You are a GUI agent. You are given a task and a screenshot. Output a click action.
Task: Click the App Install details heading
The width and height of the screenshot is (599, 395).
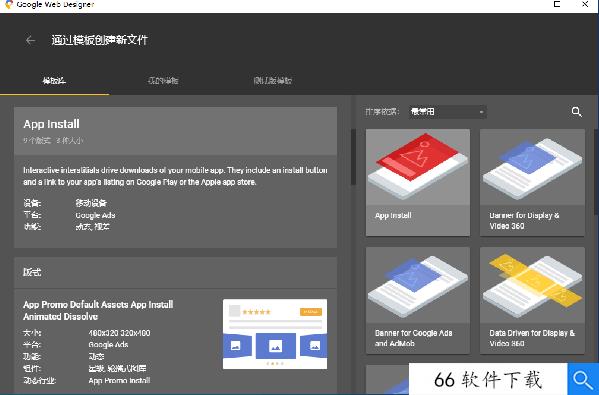(52, 124)
